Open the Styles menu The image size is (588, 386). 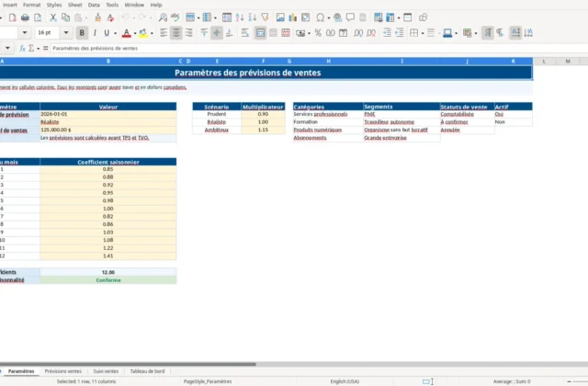[x=54, y=5]
